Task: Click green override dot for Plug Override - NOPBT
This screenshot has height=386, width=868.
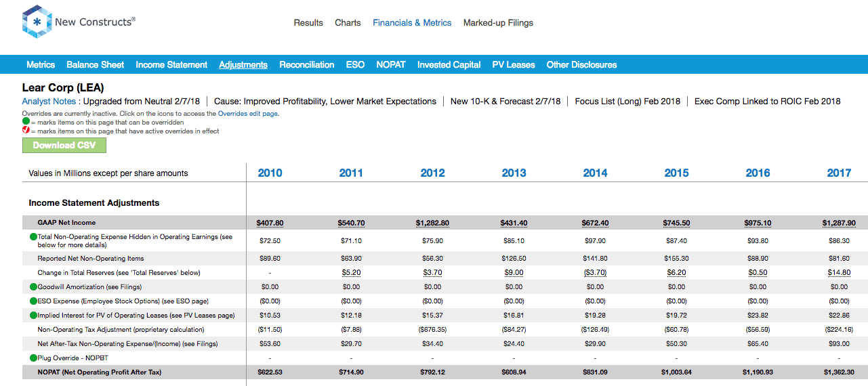Action: 34,358
